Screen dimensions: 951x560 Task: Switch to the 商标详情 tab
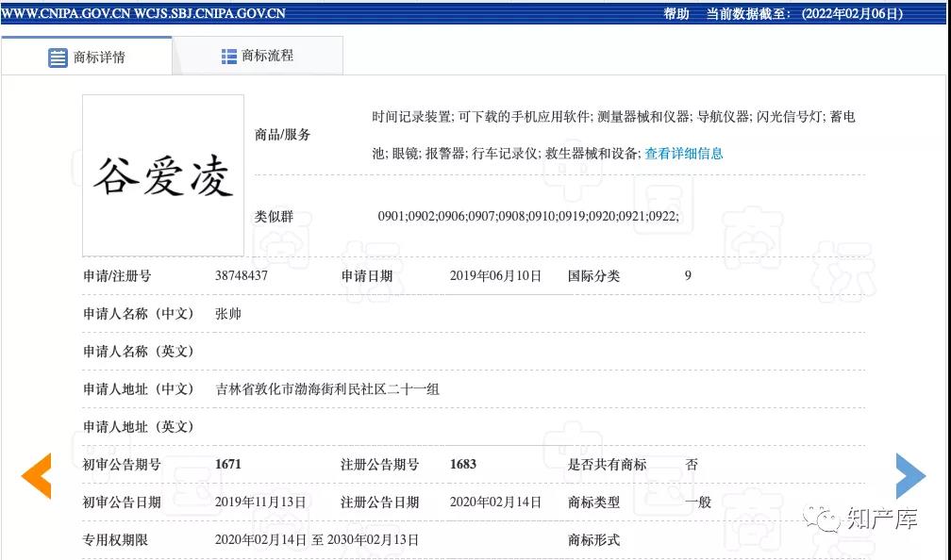(87, 57)
